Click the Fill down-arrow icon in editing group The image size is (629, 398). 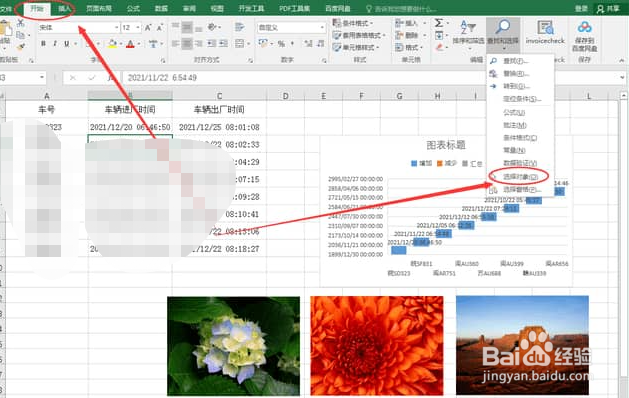[x=439, y=35]
